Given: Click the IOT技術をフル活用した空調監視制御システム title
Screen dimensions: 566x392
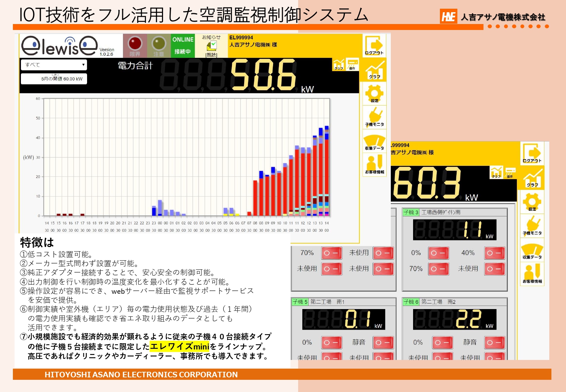Looking at the screenshot, I should tap(194, 15).
